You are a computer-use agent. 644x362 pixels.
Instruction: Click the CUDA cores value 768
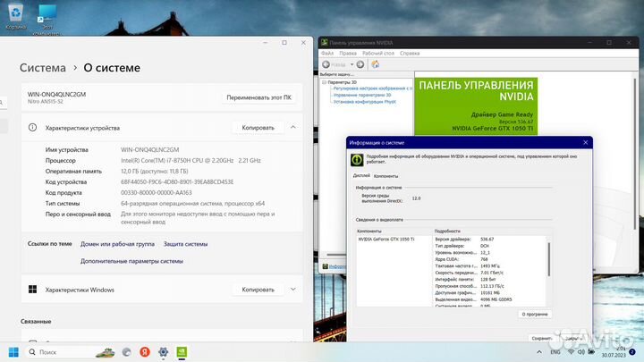click(x=484, y=259)
